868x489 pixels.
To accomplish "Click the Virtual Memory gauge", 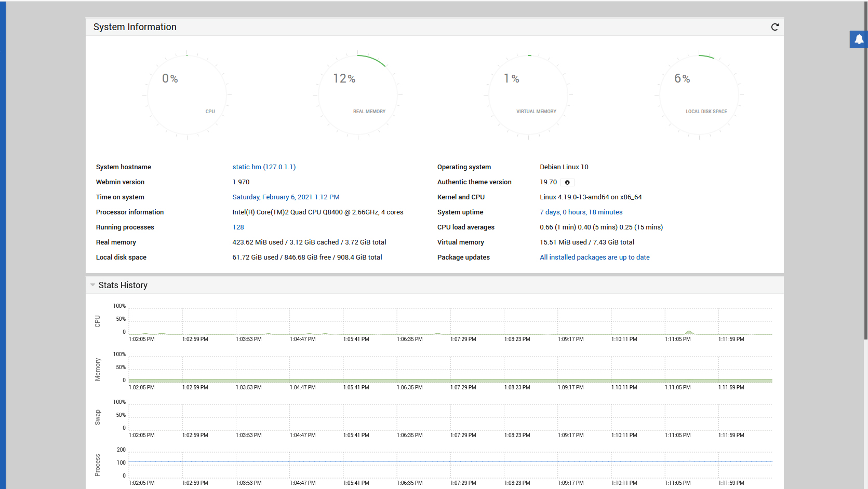I will pos(528,95).
